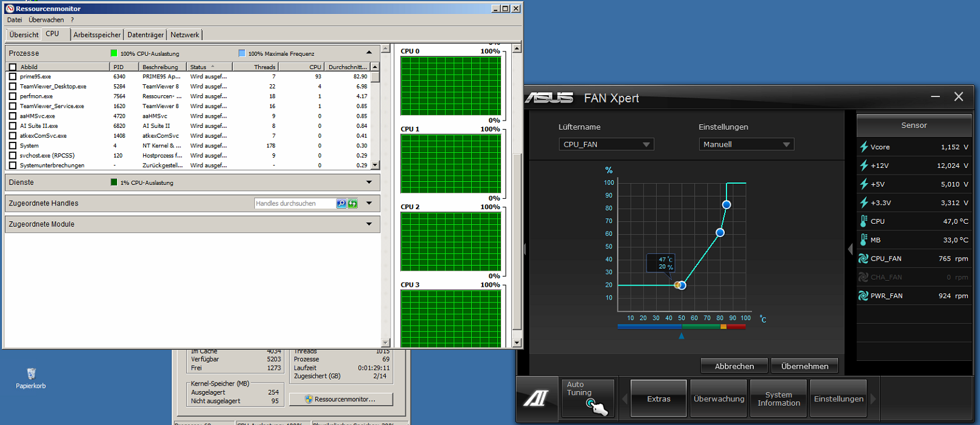This screenshot has width=980, height=425.
Task: Open the Einstellungen Manuell dropdown
Action: [746, 144]
